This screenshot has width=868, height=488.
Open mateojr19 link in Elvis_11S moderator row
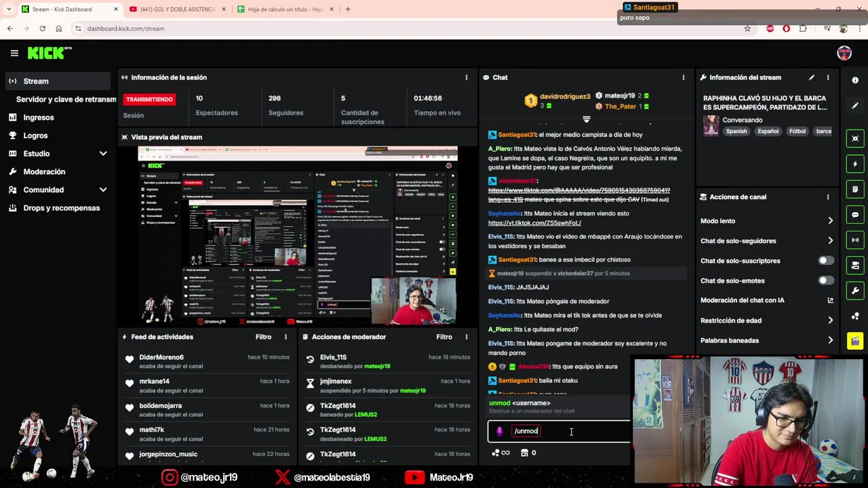pyautogui.click(x=377, y=367)
